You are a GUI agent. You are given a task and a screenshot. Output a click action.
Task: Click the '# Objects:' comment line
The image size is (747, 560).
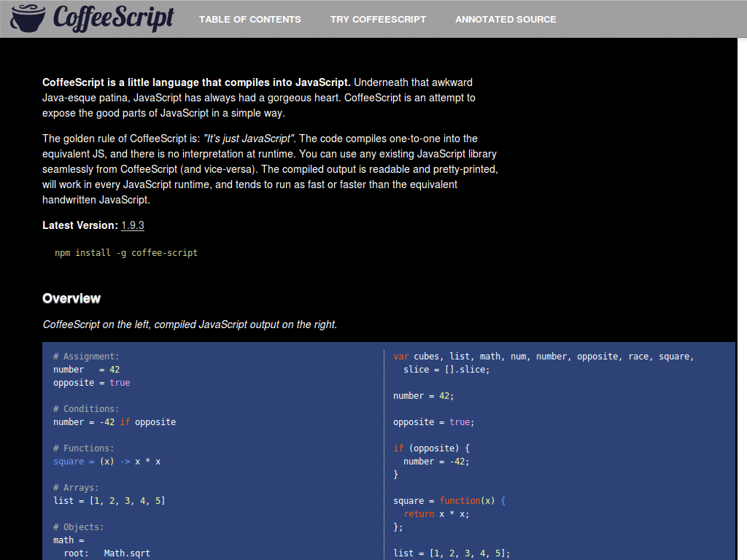79,527
